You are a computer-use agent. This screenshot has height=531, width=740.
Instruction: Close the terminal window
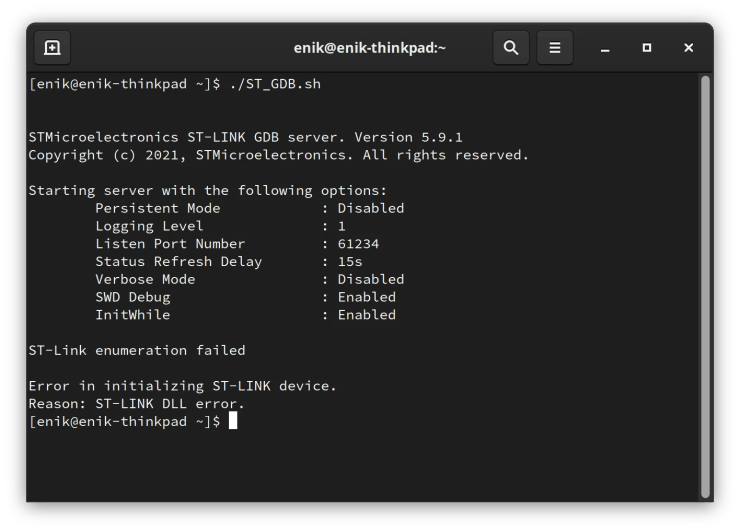tap(689, 48)
